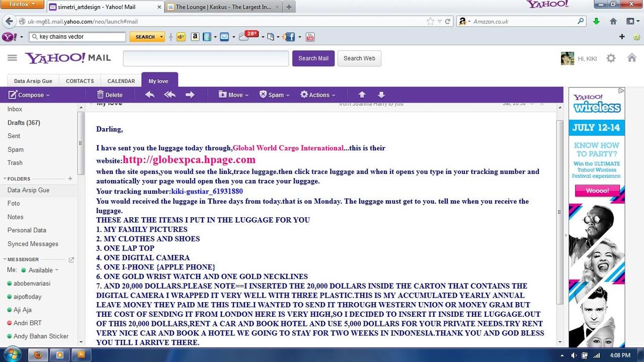Collapse the MESSENGER section
644x362 pixels.
[5, 259]
